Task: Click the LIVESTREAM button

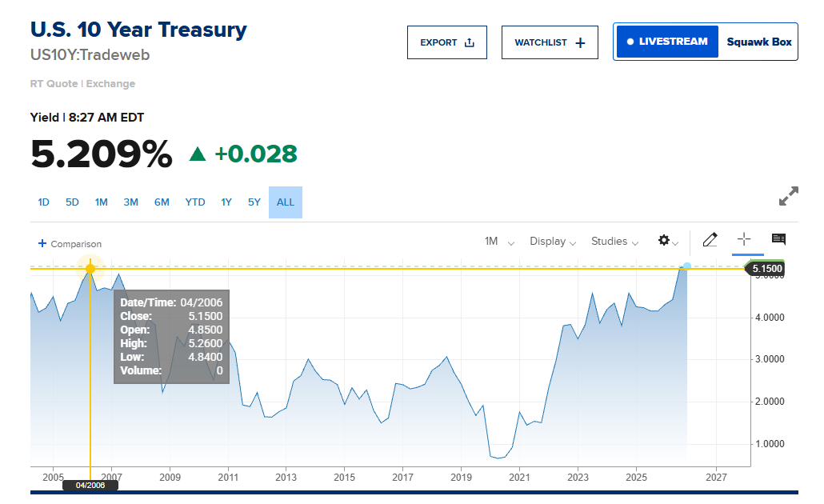Action: [x=667, y=42]
